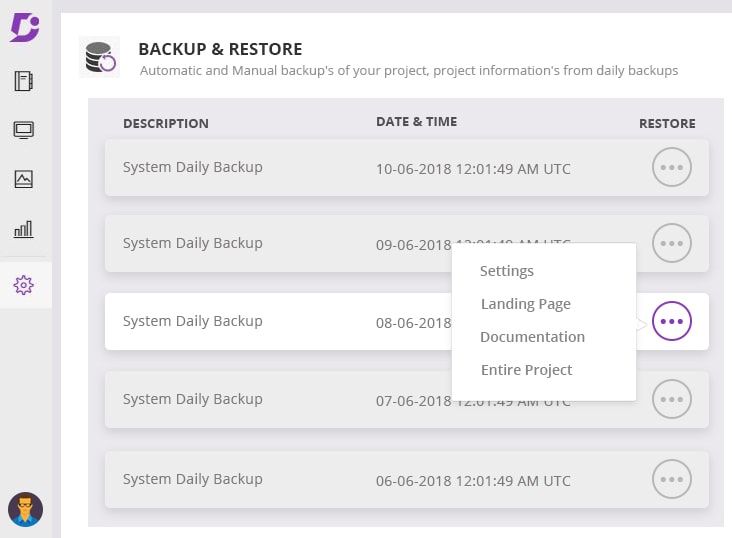Open restore options for 09-06-2018 backup

point(672,243)
